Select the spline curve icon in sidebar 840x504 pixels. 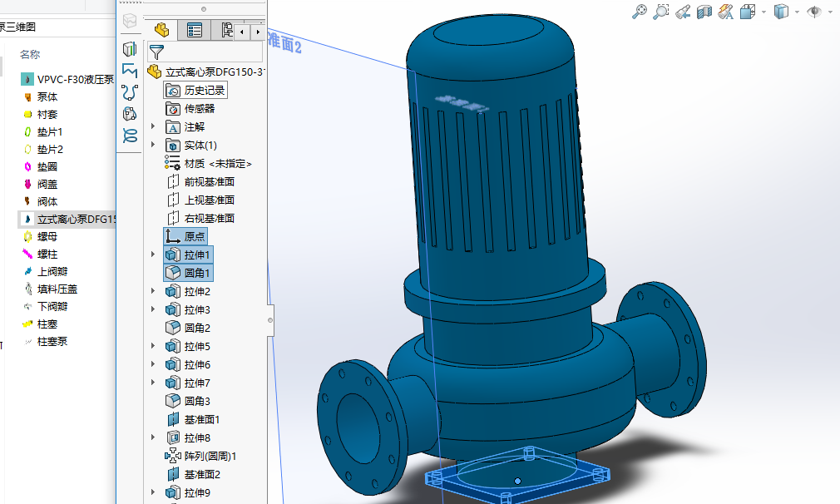click(x=130, y=92)
